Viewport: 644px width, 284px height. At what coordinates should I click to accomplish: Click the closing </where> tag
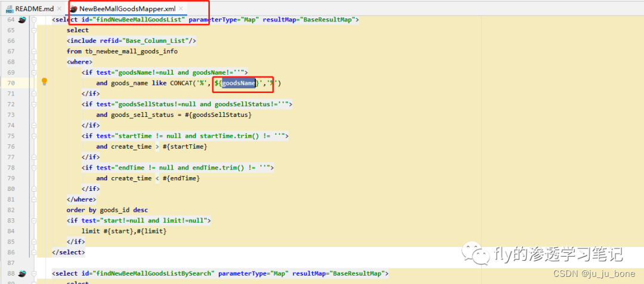[81, 199]
